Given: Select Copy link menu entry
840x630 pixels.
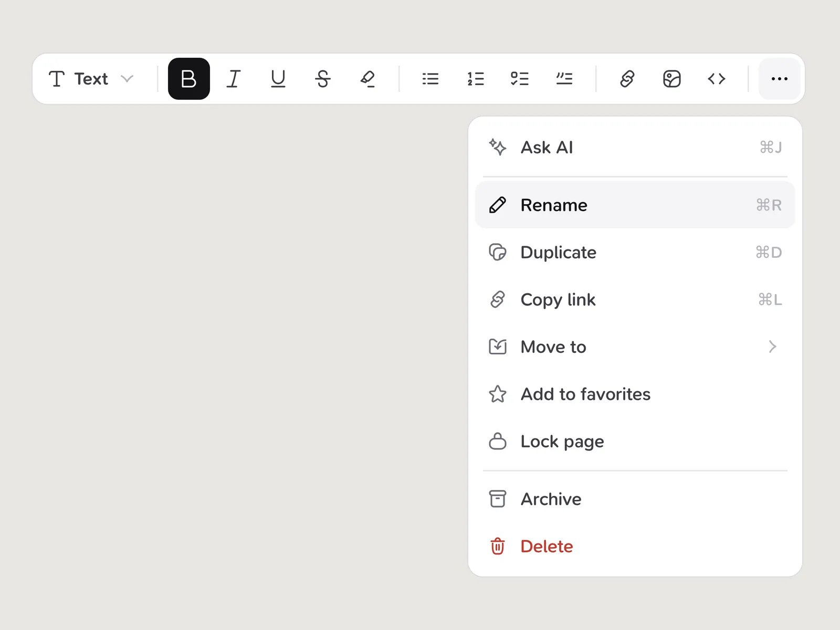Looking at the screenshot, I should point(635,299).
